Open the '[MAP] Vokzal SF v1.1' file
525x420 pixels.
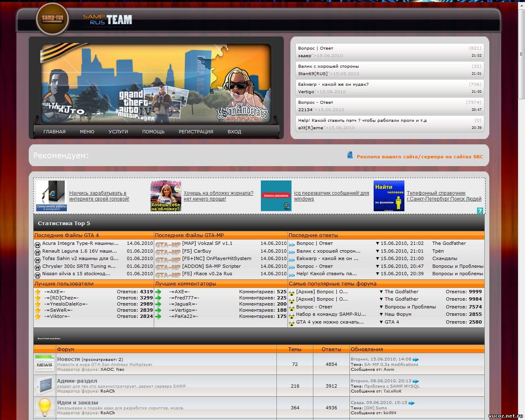click(x=207, y=243)
